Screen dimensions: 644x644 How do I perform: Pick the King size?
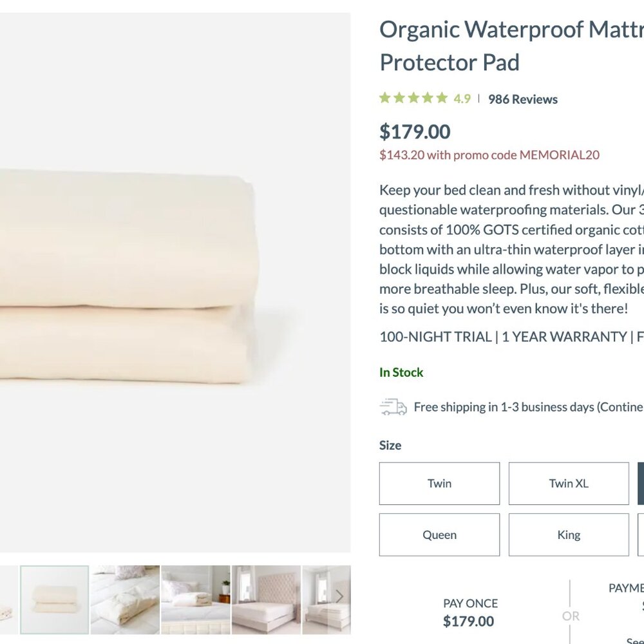(569, 535)
